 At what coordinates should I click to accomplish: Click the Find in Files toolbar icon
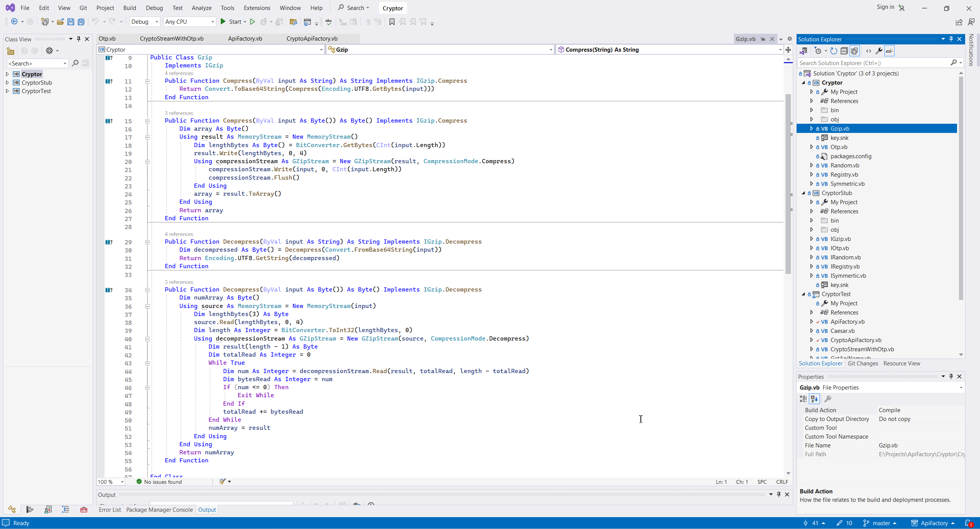tap(293, 22)
